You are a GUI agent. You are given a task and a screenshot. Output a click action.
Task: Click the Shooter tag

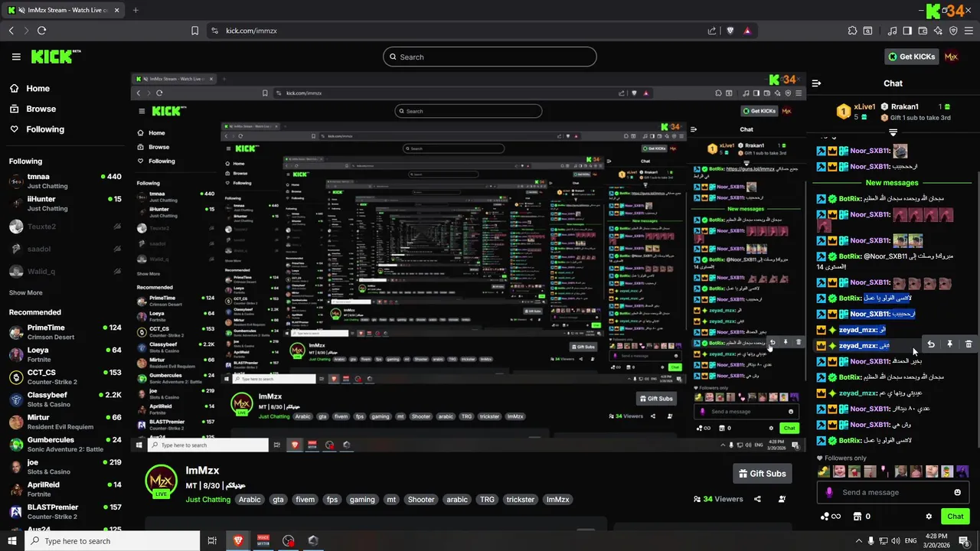click(x=421, y=500)
